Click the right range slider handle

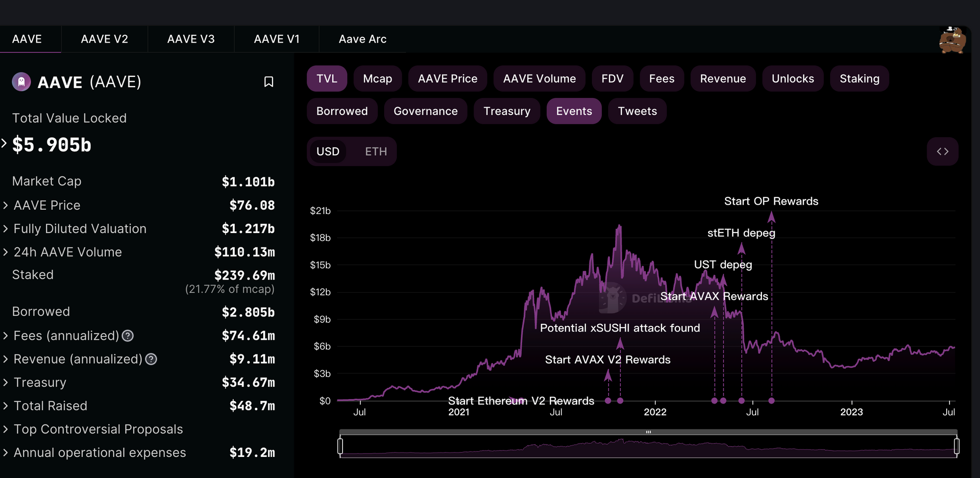pyautogui.click(x=956, y=446)
